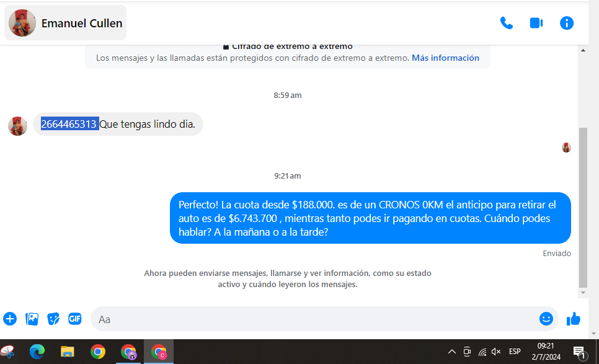599x364 pixels.
Task: Start a video call from chat header
Action: click(x=536, y=24)
